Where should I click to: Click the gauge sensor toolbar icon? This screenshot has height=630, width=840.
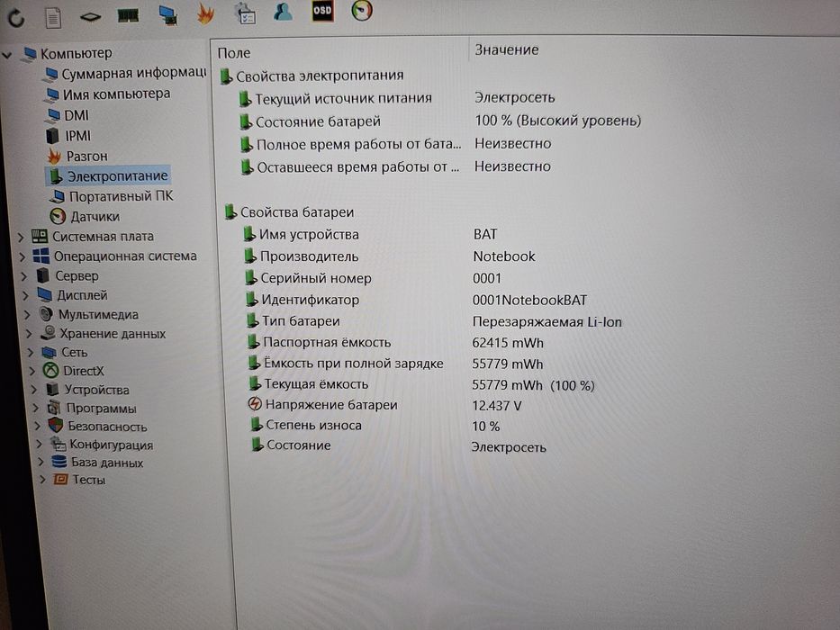point(362,10)
